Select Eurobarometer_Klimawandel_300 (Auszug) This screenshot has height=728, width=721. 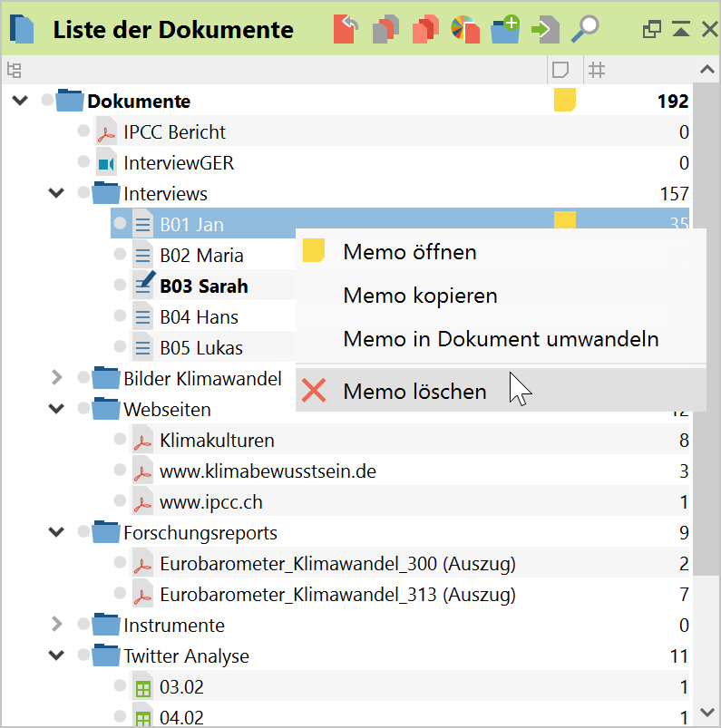tap(337, 564)
